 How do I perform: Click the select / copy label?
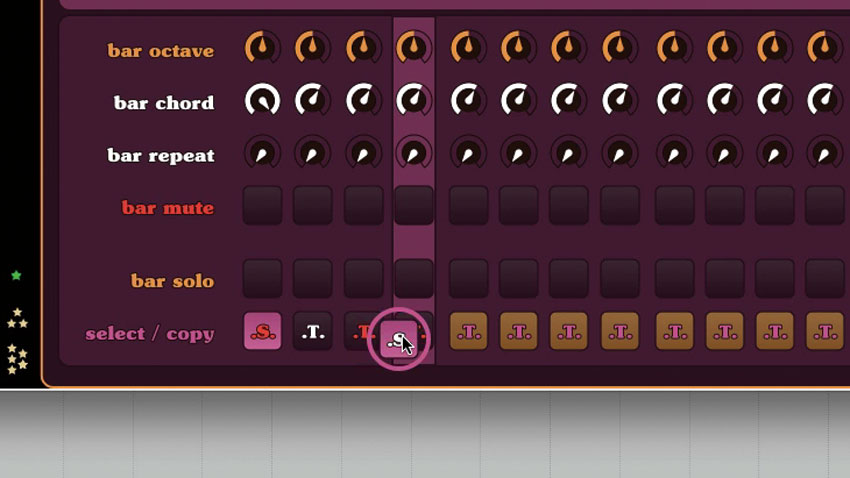(150, 333)
